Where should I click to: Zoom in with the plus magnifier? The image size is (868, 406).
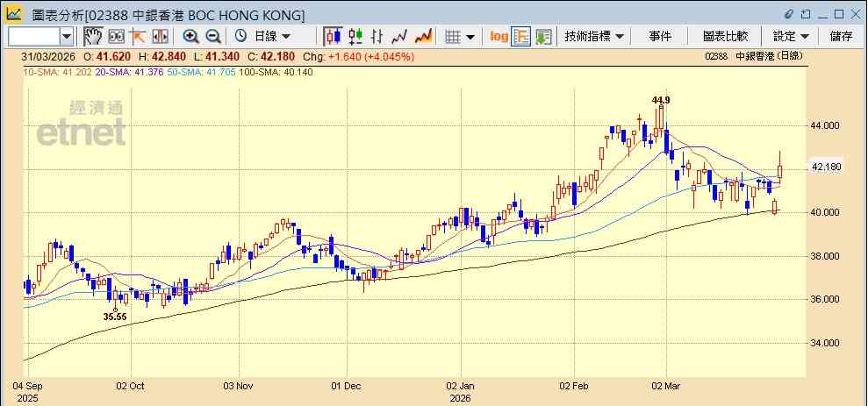pos(191,37)
